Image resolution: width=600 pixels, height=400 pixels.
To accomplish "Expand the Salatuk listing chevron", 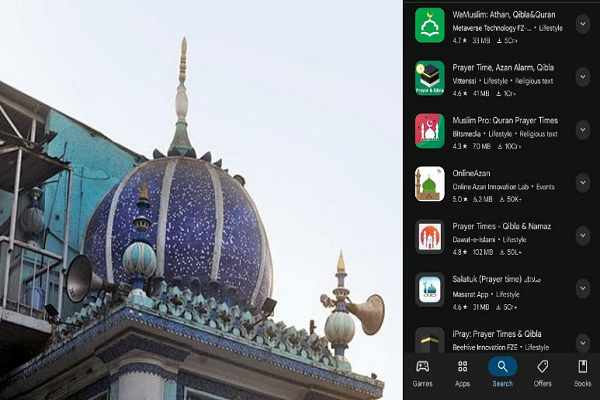I will 583,289.
